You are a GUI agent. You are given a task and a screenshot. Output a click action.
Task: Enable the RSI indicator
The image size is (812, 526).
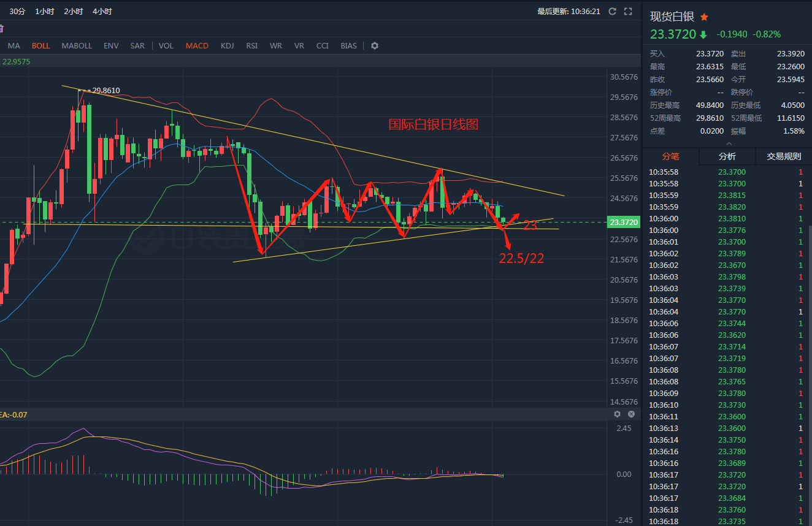251,46
